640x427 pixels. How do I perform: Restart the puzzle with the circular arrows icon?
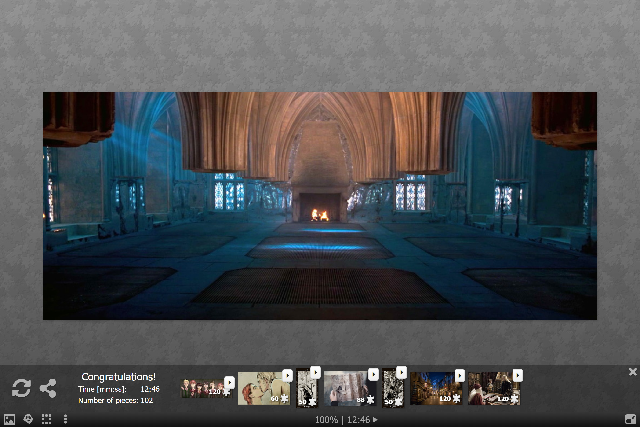tap(21, 388)
